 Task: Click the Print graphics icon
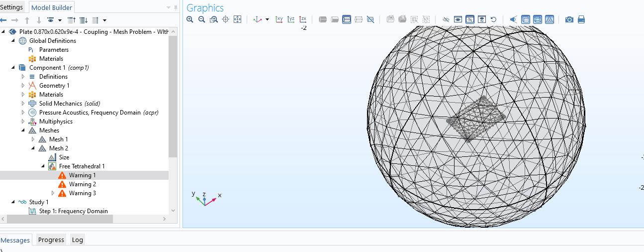click(581, 19)
